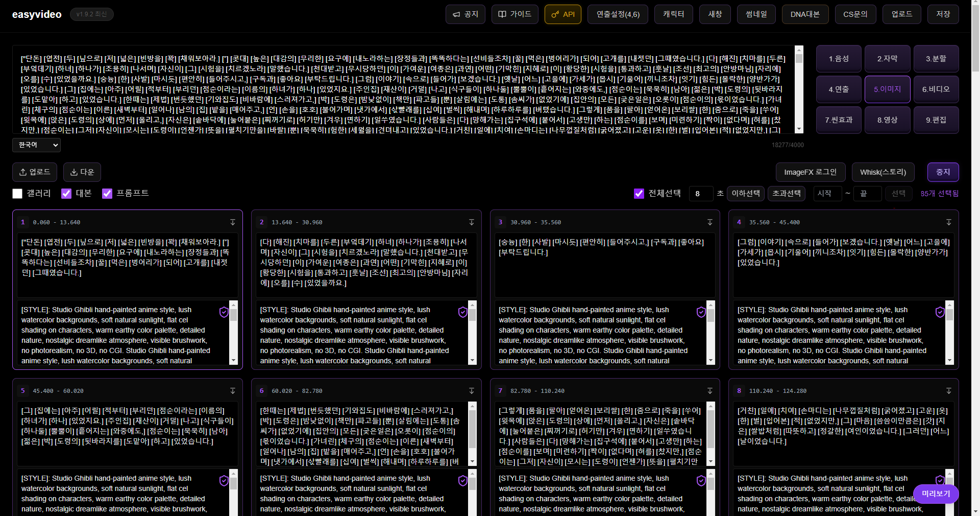Enable the 갤러리 checkbox

click(17, 194)
